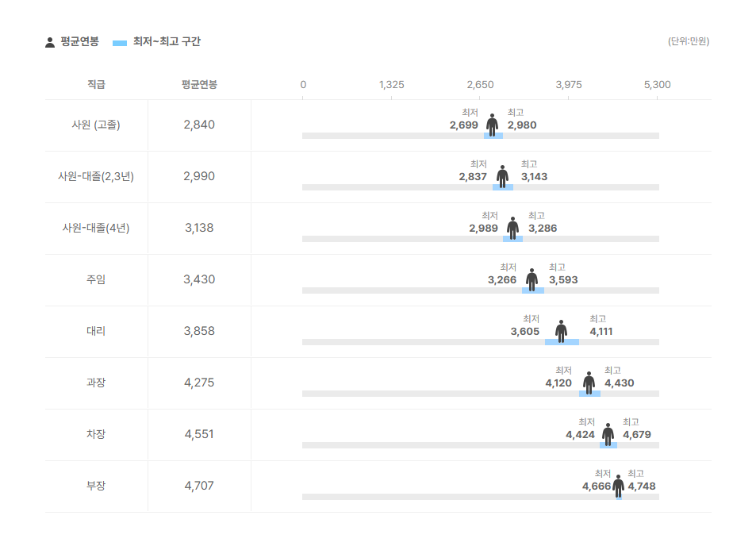Image resolution: width=756 pixels, height=550 pixels.
Task: Click the blue 최저~최고 구간 legend swatch
Action: click(120, 42)
